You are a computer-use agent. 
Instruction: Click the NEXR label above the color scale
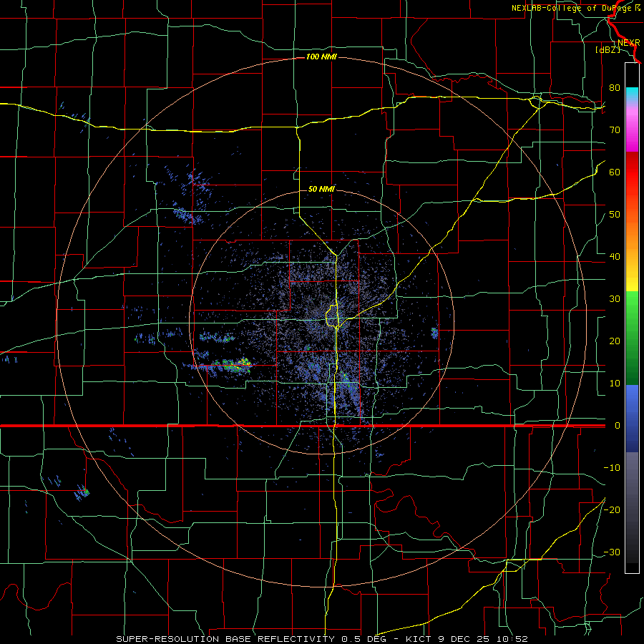(x=628, y=43)
